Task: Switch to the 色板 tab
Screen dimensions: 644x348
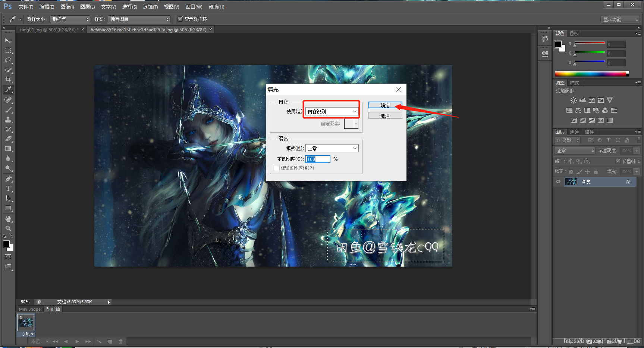Action: click(574, 33)
